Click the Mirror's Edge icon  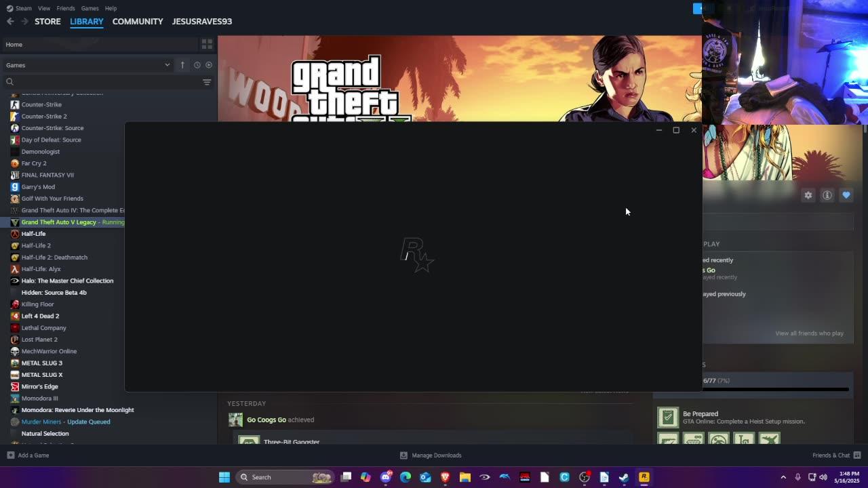[15, 386]
